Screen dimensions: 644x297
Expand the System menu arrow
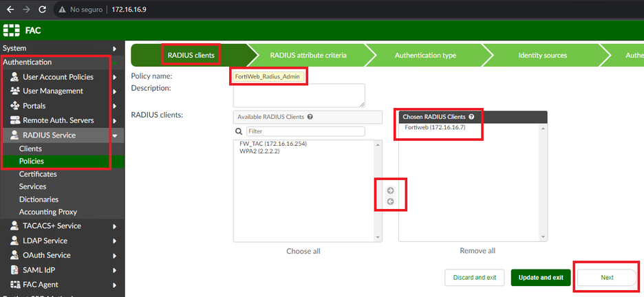point(115,48)
